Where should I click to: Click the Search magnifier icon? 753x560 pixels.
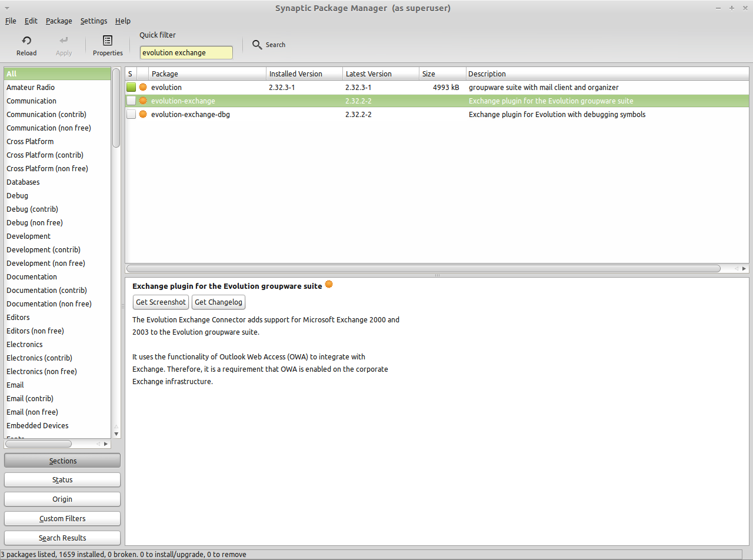[x=257, y=45]
